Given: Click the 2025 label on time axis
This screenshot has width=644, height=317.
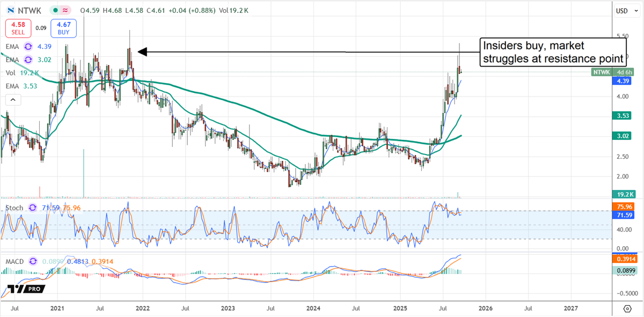Looking at the screenshot, I should [399, 309].
